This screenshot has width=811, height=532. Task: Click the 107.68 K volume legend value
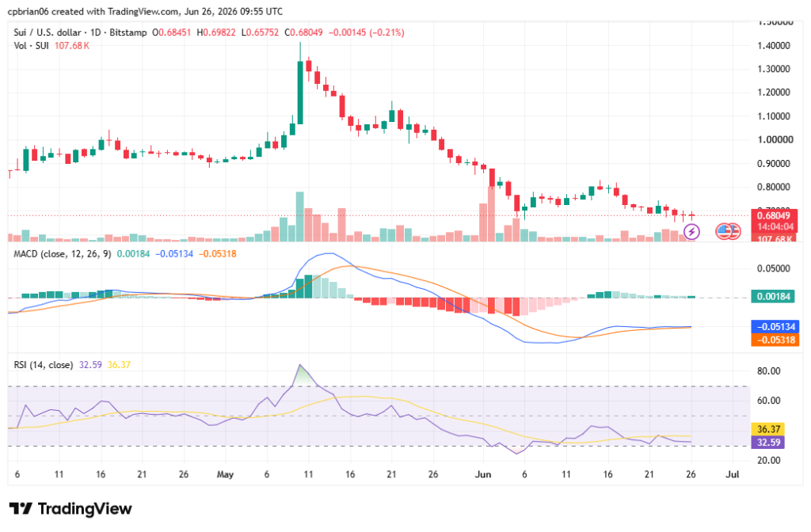(x=72, y=46)
